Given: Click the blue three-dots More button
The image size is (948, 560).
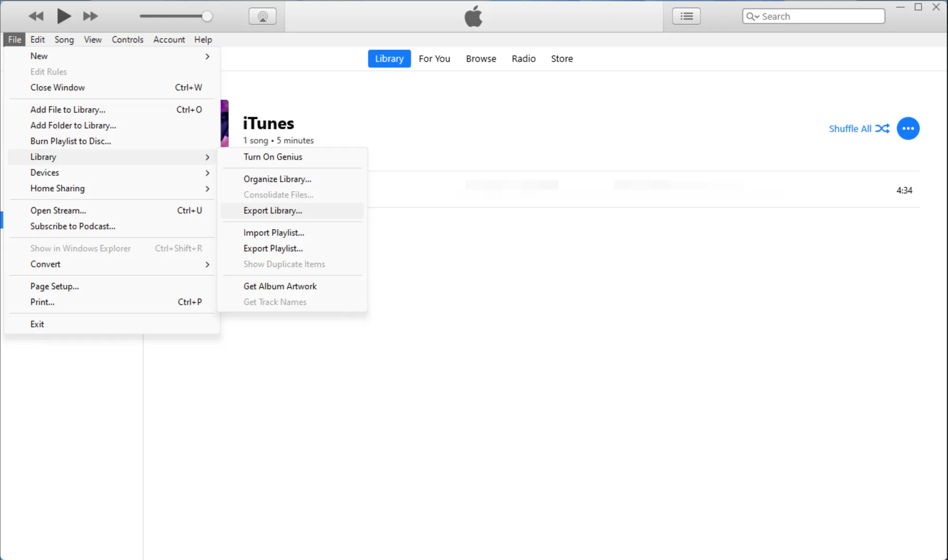Looking at the screenshot, I should click(x=908, y=128).
